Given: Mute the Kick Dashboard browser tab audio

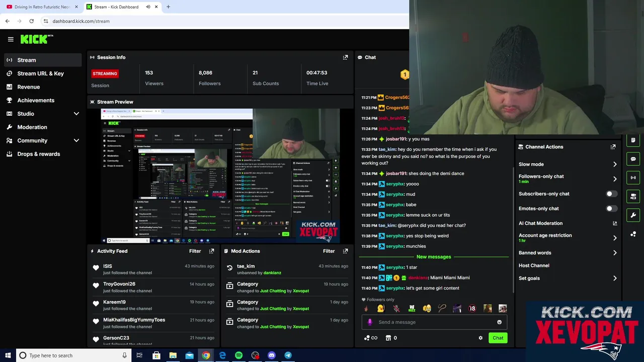Looking at the screenshot, I should (148, 7).
